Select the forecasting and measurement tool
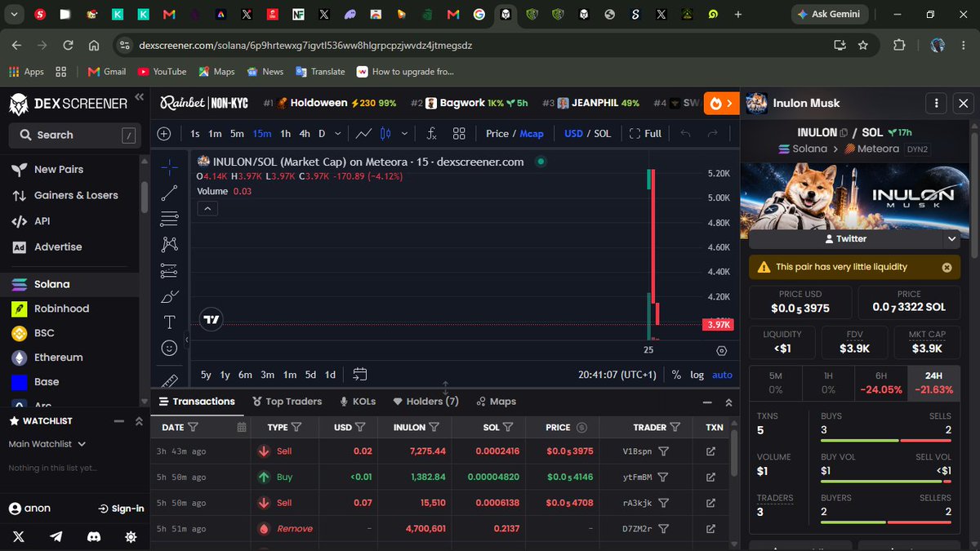Viewport: 980px width, 551px height. point(169,270)
